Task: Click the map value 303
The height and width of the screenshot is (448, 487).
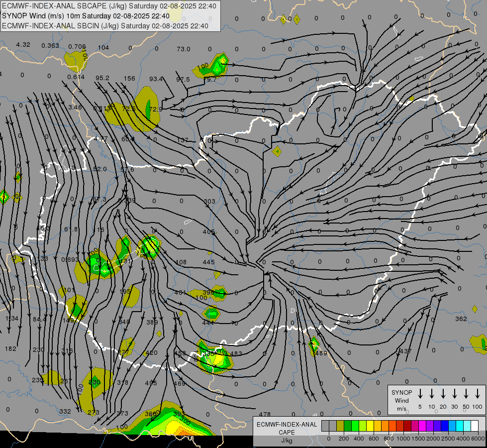Action: tap(209, 202)
